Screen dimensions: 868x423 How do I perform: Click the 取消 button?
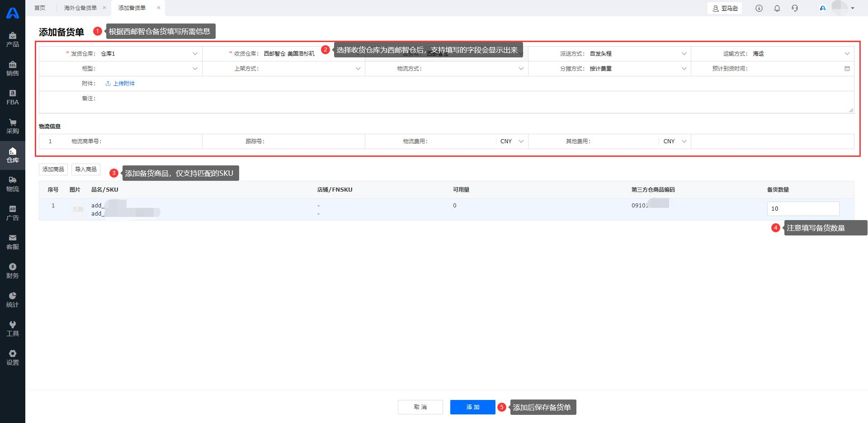420,407
